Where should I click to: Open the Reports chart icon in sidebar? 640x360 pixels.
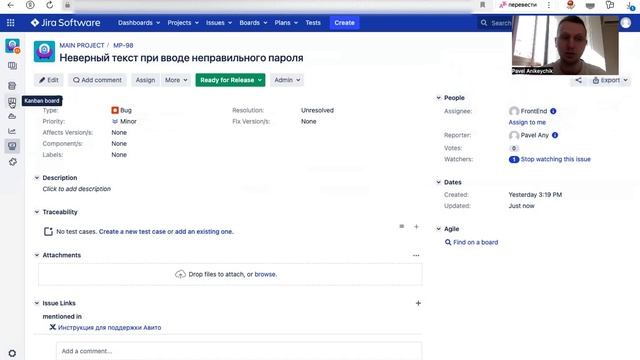[x=12, y=131]
